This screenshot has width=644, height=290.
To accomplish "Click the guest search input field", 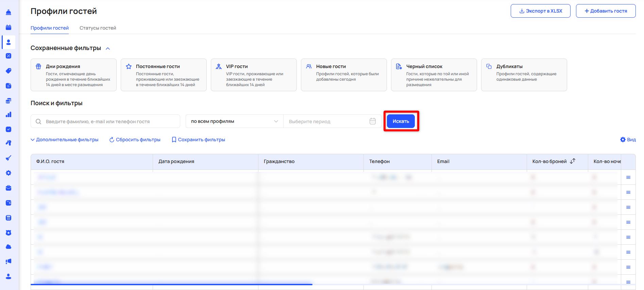I will pos(109,121).
